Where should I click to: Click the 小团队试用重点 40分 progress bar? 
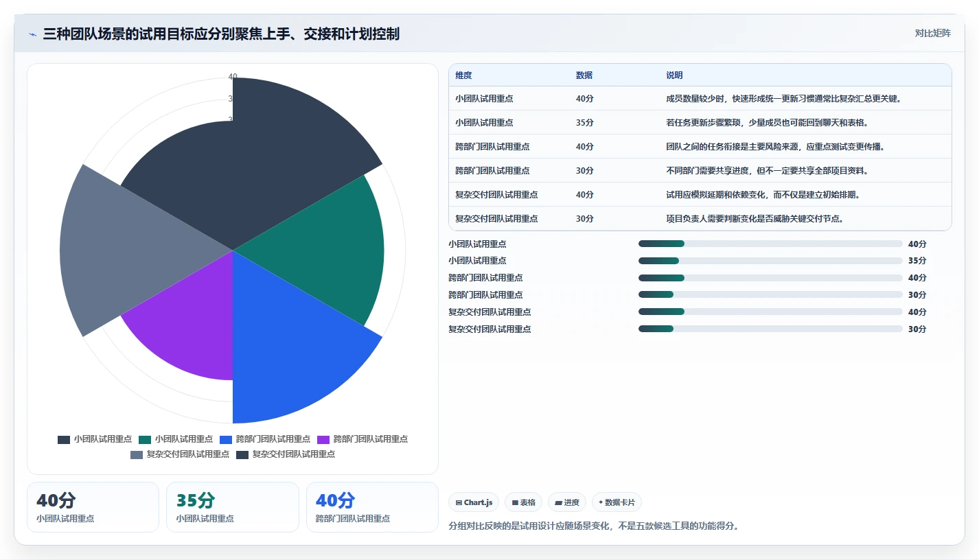click(x=770, y=244)
